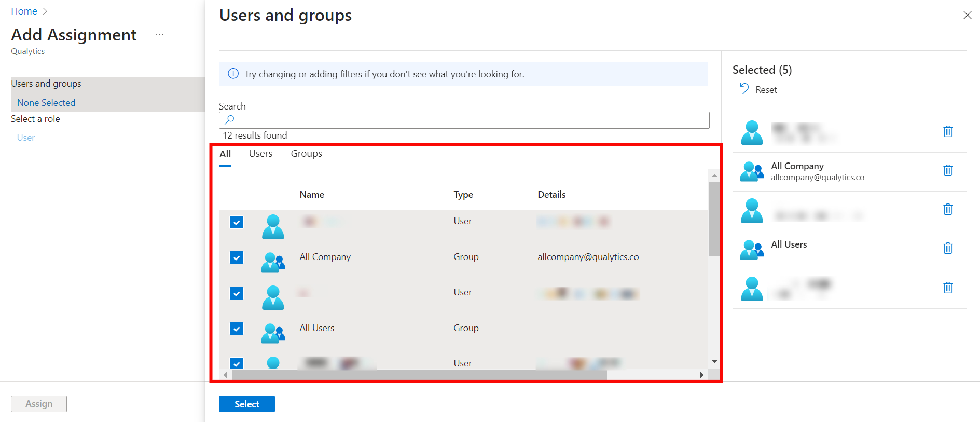Click user avatar in first results row

(x=273, y=227)
